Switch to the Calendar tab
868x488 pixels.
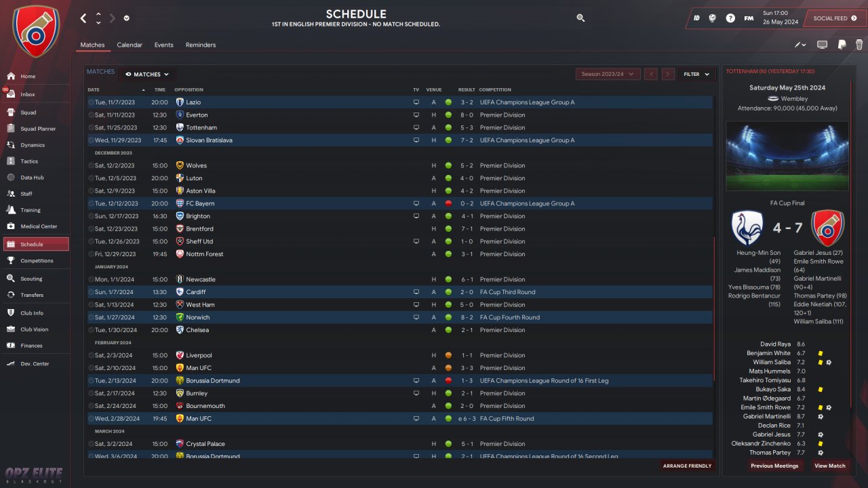tap(130, 45)
